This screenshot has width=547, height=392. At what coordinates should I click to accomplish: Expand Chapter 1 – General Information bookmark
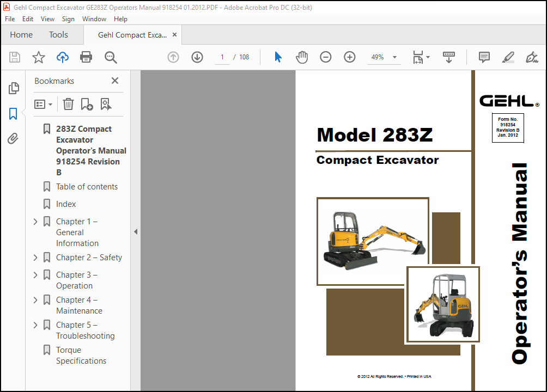pos(35,222)
